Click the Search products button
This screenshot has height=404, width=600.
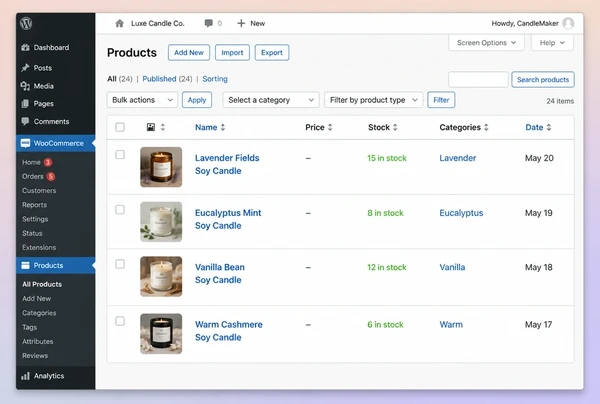click(x=543, y=80)
